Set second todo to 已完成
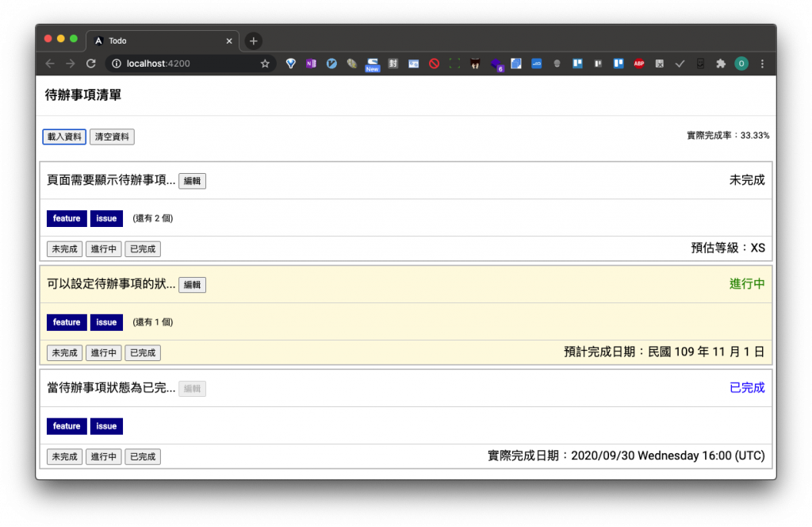Image resolution: width=812 pixels, height=527 pixels. tap(143, 353)
